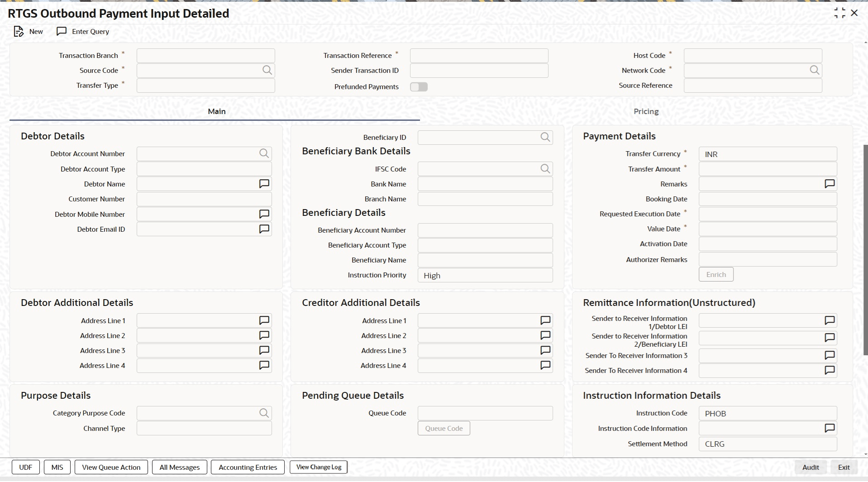Search IFSC Code lookup icon
Screen dimensions: 868x482
(545, 169)
